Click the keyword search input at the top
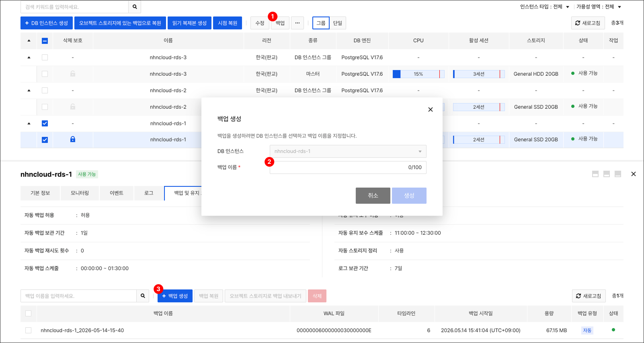644x343 pixels. tap(74, 7)
